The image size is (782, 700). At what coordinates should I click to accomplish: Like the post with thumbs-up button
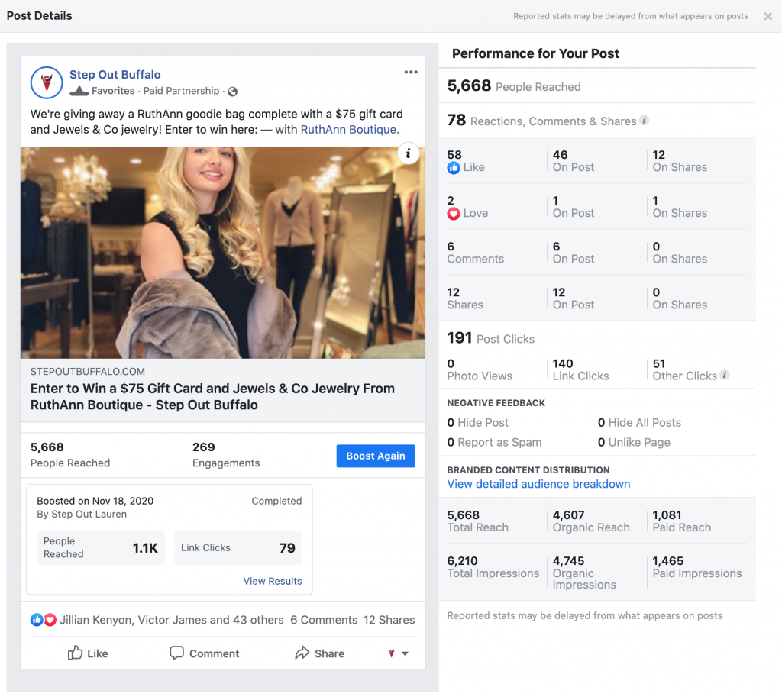pyautogui.click(x=88, y=653)
